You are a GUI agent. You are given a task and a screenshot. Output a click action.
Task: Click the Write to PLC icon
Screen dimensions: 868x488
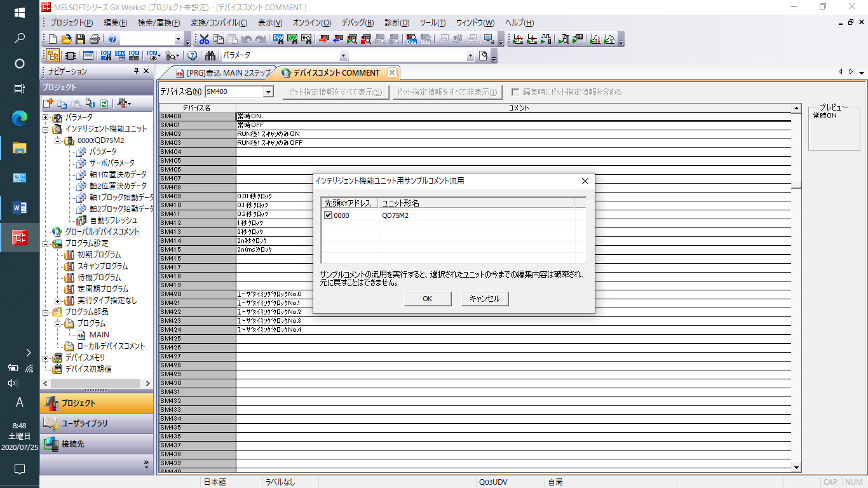[323, 39]
